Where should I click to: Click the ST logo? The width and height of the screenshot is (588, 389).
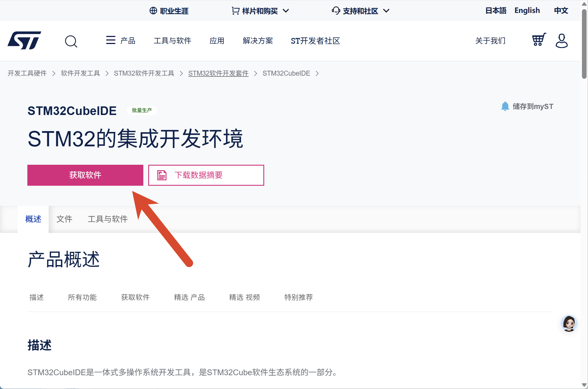24,41
